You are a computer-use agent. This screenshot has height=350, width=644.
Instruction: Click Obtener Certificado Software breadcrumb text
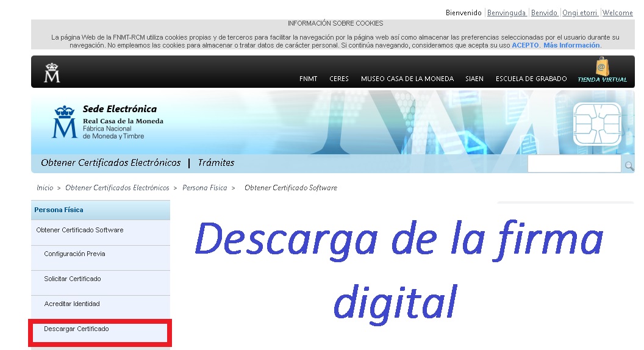[x=291, y=188]
